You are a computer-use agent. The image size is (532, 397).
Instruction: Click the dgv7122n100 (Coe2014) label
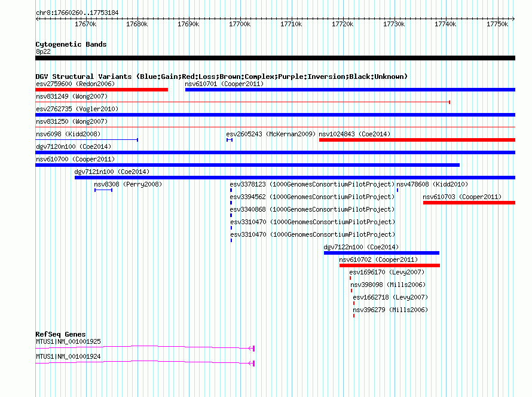point(361,247)
